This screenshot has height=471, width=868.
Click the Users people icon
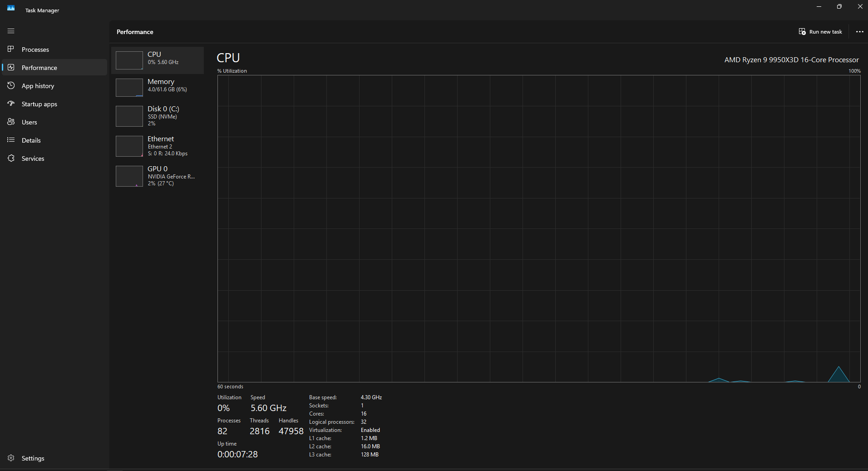click(11, 122)
